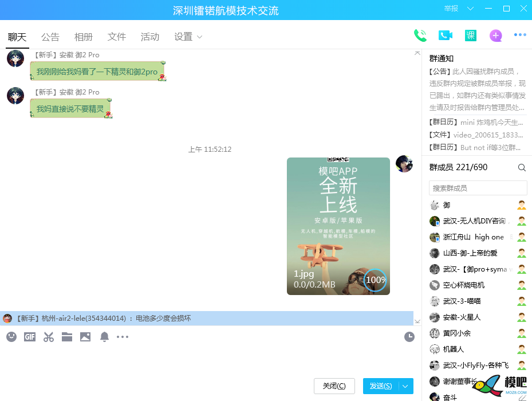Click avatar of 武汉-3-喵喵
This screenshot has height=401, width=532.
click(x=435, y=301)
